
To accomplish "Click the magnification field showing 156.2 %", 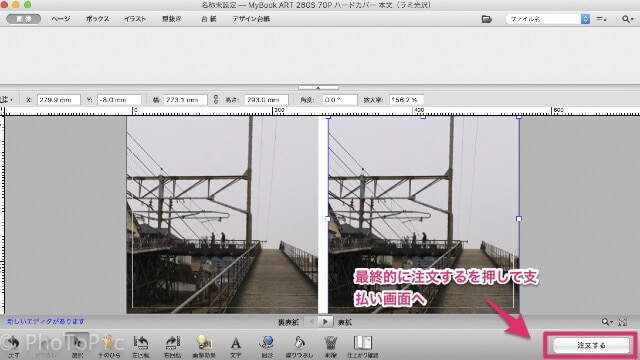I will 406,100.
